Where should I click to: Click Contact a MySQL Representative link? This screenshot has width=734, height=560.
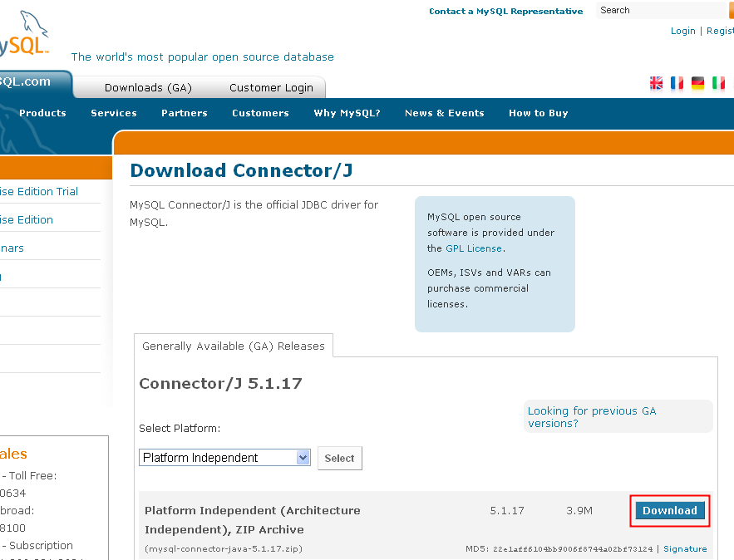(x=505, y=12)
